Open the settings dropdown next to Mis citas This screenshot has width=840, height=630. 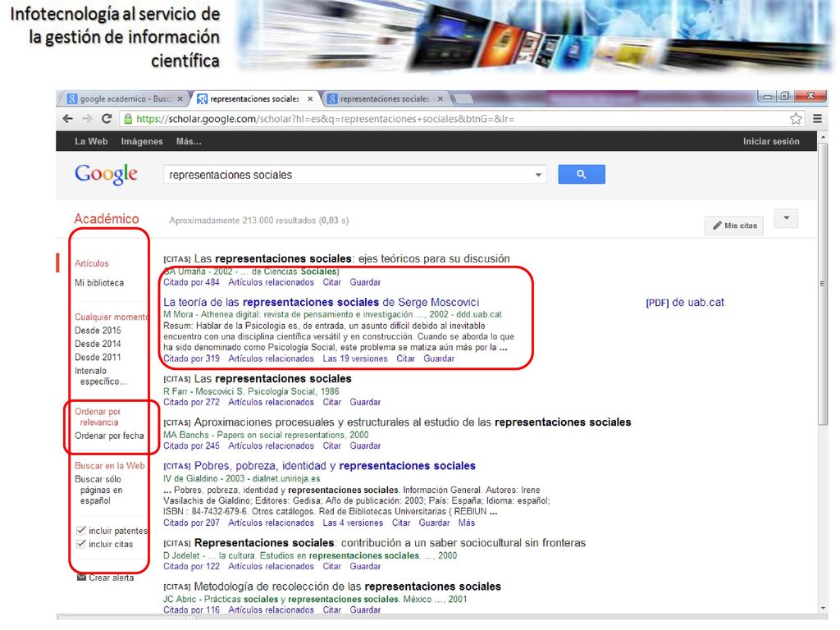click(786, 218)
